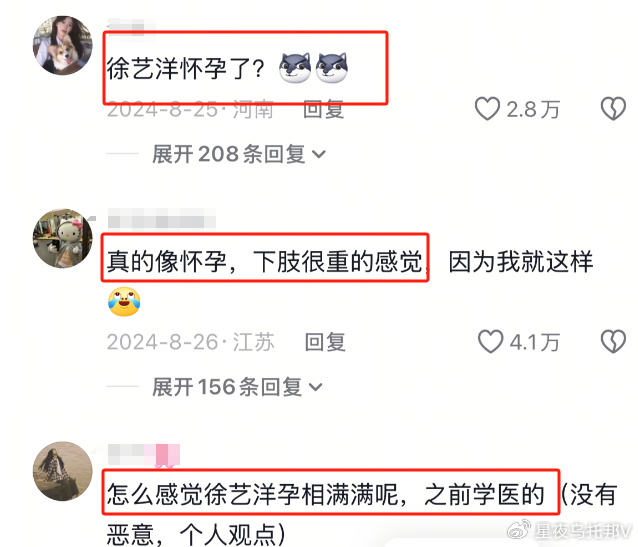
Task: Open avatar of girl with corgi
Action: click(63, 45)
